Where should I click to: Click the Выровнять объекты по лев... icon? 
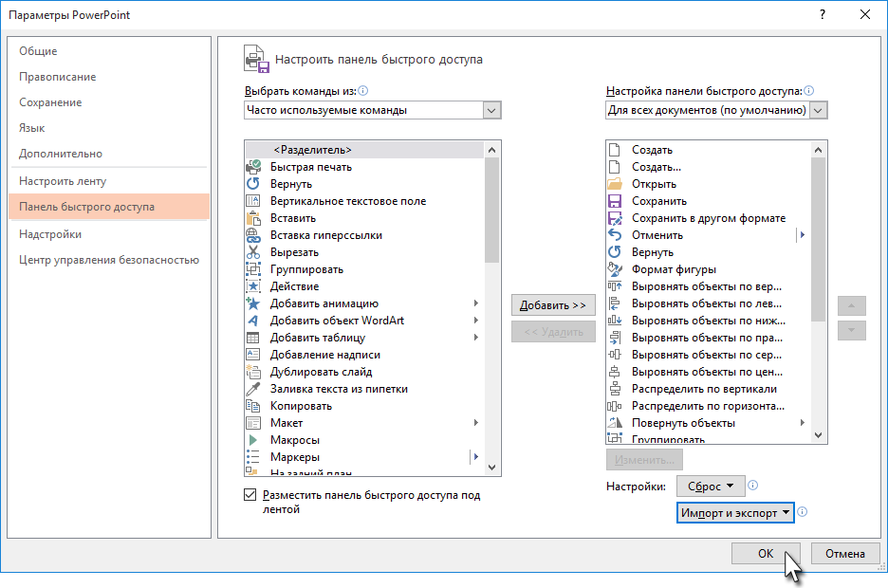615,303
